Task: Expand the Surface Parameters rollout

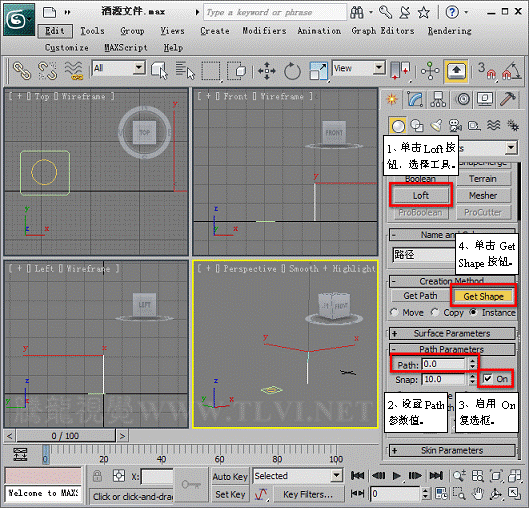Action: pyautogui.click(x=452, y=333)
